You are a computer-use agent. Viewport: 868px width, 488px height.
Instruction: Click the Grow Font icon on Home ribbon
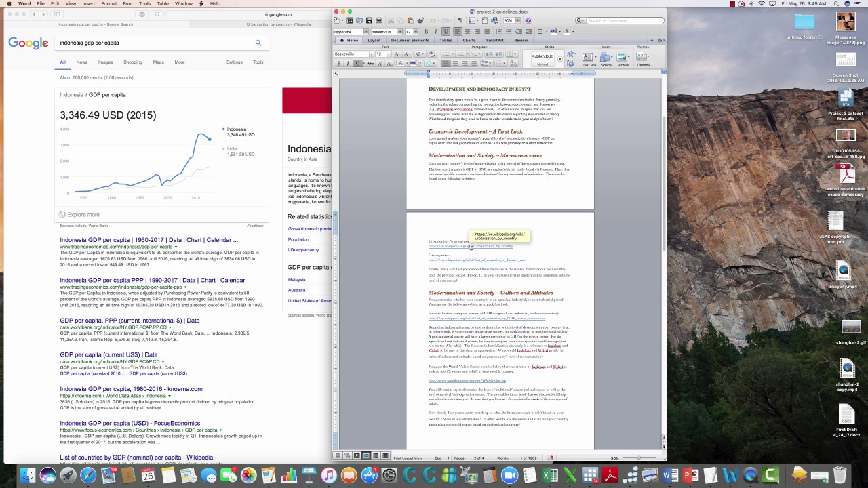397,54
